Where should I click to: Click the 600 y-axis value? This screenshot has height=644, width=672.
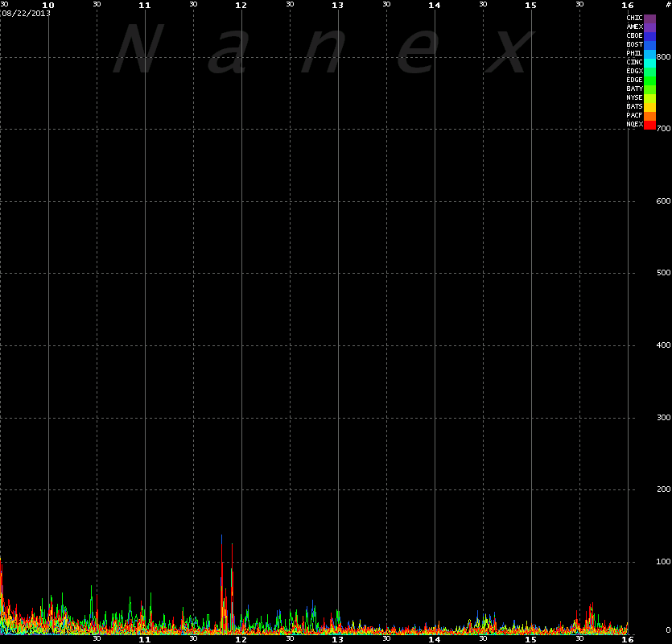point(663,201)
